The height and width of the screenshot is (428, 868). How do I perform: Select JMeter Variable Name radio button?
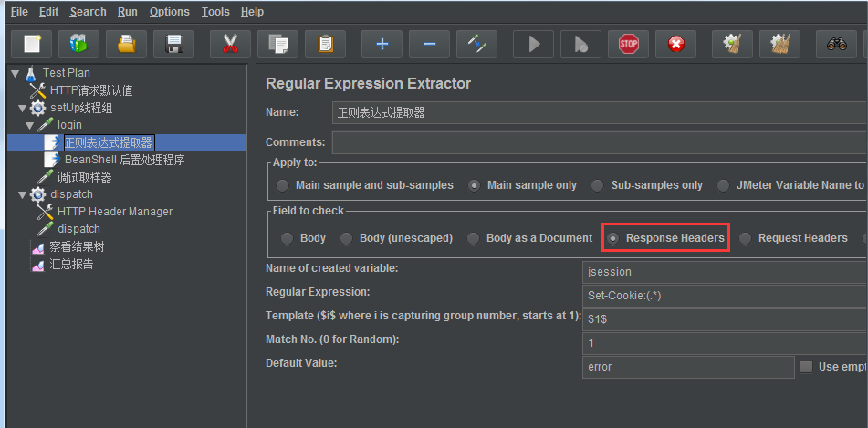pos(724,185)
